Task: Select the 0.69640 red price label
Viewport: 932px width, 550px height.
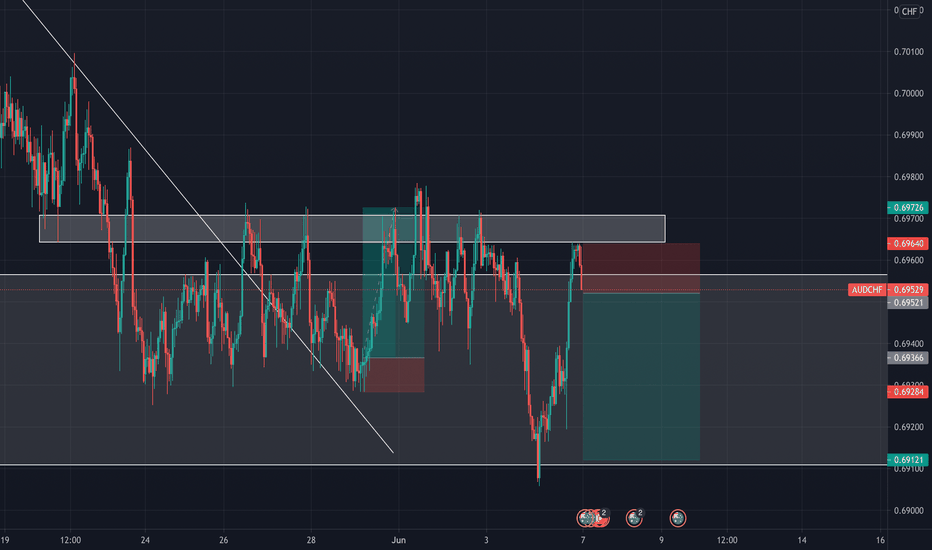Action: 908,243
